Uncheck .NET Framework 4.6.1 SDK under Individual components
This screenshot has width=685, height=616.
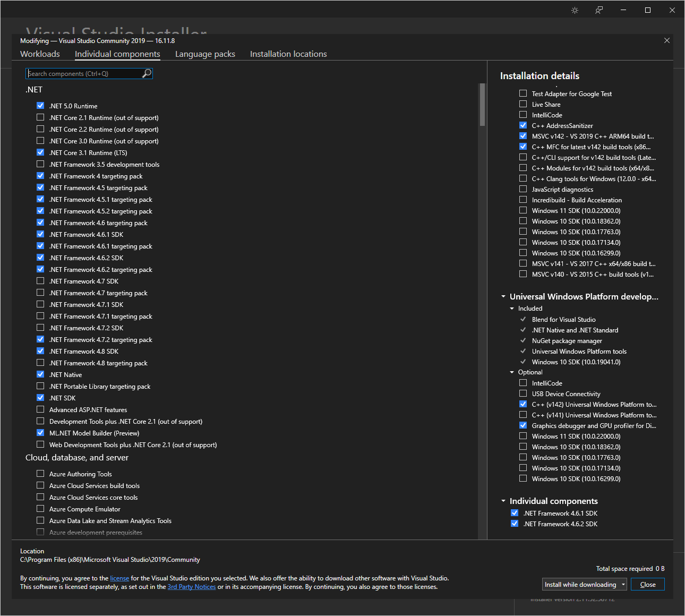(x=515, y=513)
